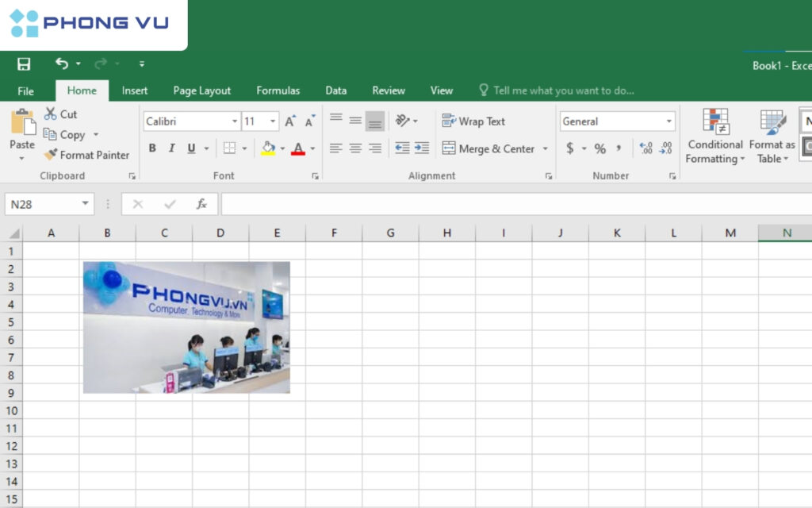This screenshot has width=812, height=508.
Task: Expand the Borders dropdown arrow
Action: point(244,148)
